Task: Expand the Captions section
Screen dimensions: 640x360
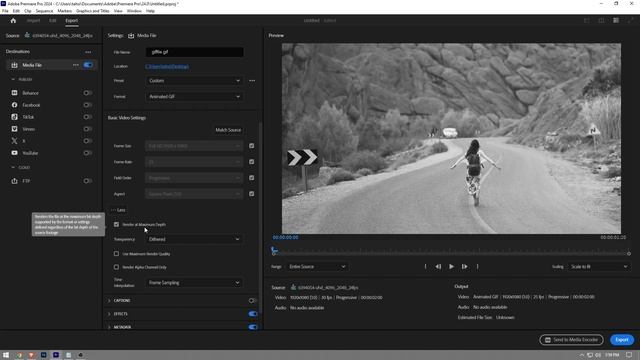Action: pos(109,301)
